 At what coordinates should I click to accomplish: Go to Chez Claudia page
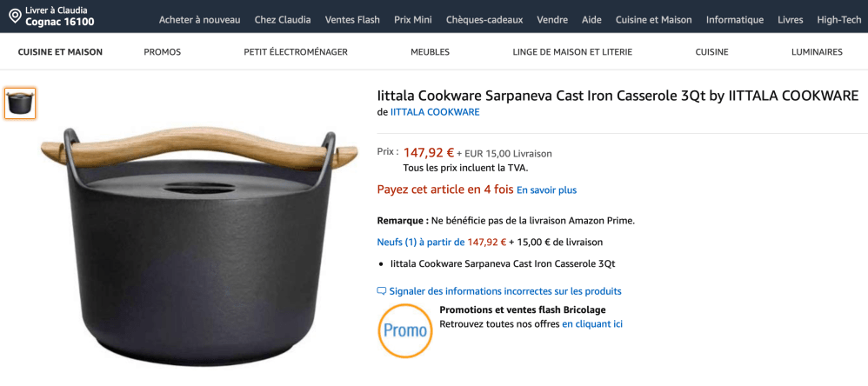pyautogui.click(x=283, y=19)
